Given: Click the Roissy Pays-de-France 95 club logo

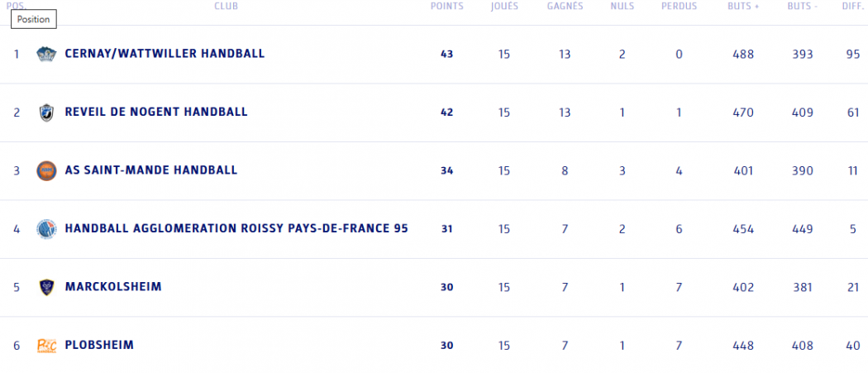Looking at the screenshot, I should (45, 229).
